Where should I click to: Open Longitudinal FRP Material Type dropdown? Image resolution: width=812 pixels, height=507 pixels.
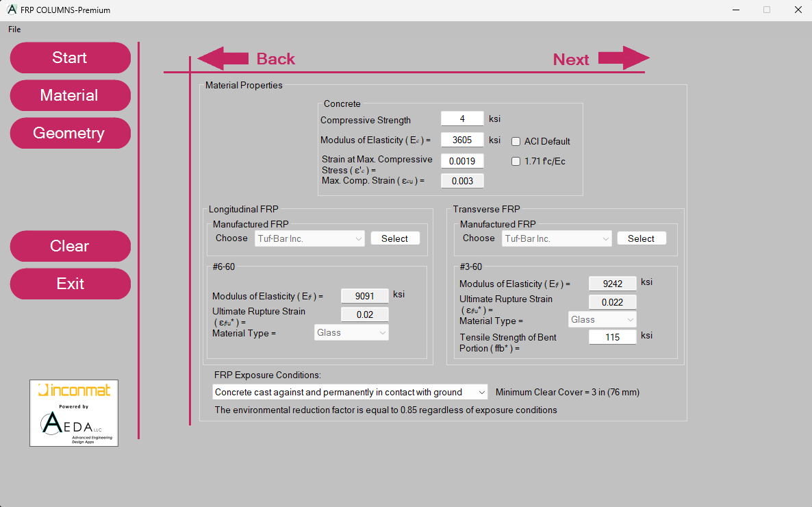coord(351,333)
